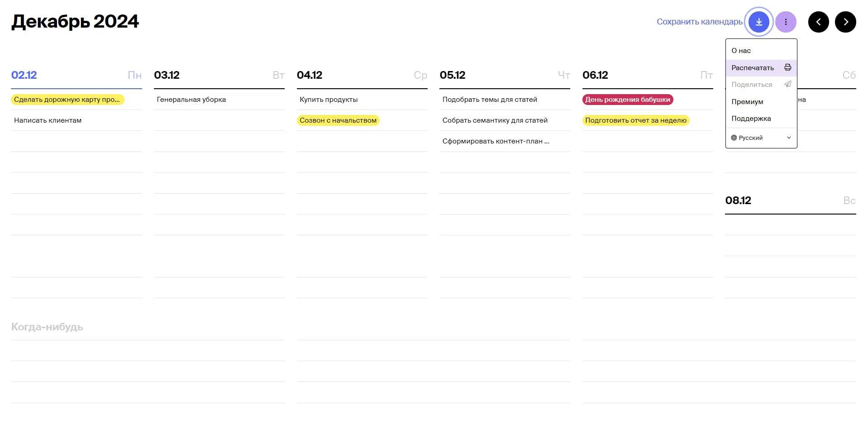Open the yellow Созвон с начальством task

point(338,120)
